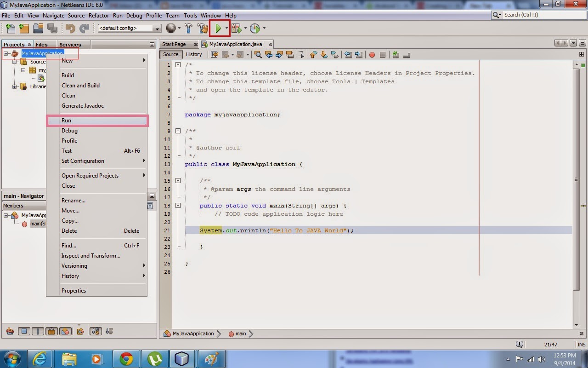588x368 pixels.
Task: Open dropdown arrow next to Debug Project icon
Action: 245,29
